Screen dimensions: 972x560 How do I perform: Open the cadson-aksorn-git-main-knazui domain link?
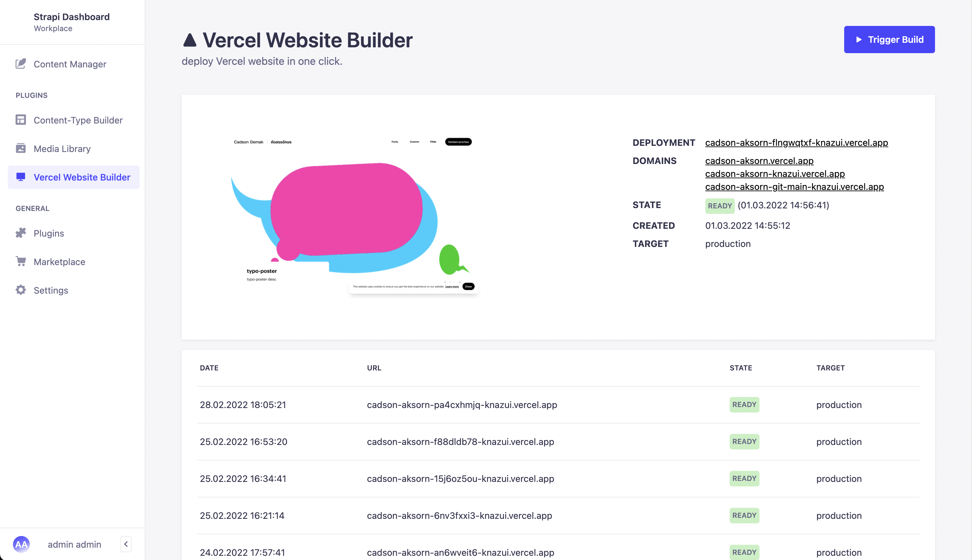tap(794, 187)
